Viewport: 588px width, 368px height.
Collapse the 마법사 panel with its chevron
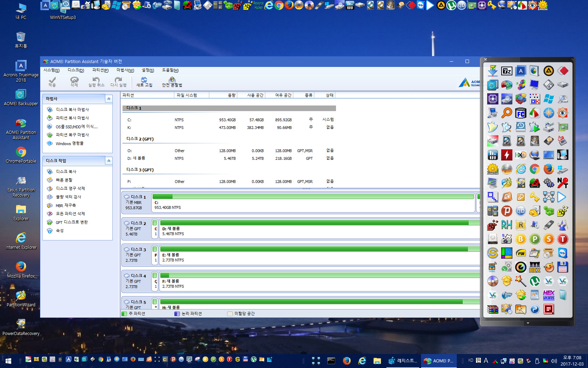click(x=109, y=99)
